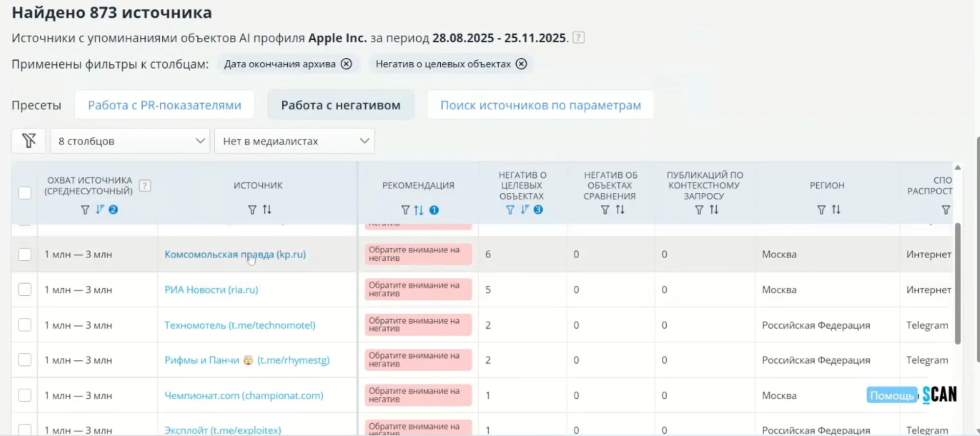Filter the Охват источника column
The width and height of the screenshot is (980, 436).
coord(85,210)
